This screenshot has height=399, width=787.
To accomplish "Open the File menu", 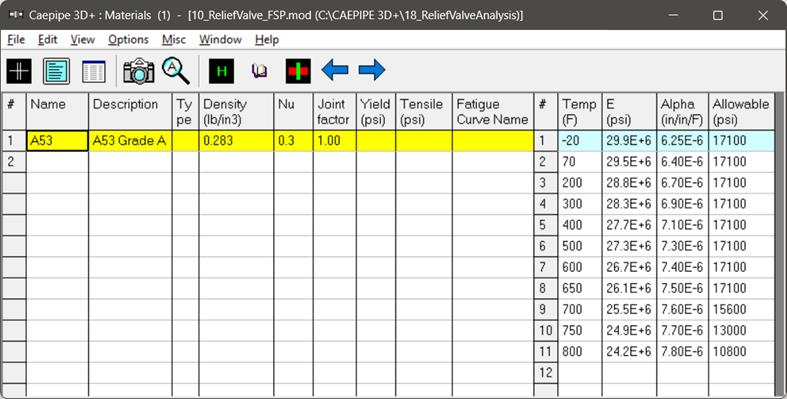I will click(16, 40).
